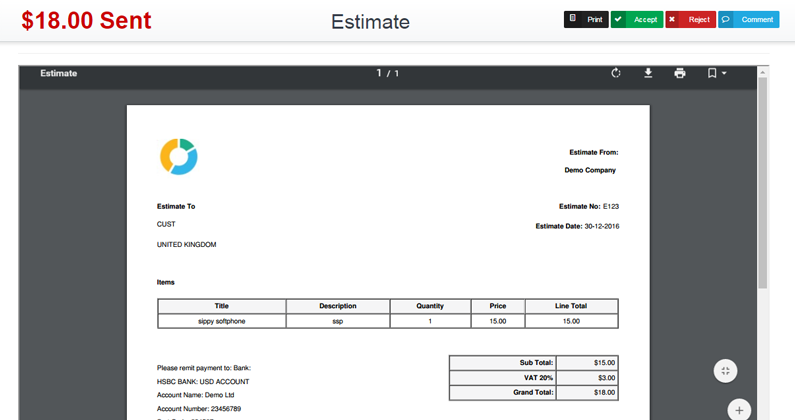The image size is (795, 420).
Task: Click the VAT value "$3.00"
Action: coord(606,378)
